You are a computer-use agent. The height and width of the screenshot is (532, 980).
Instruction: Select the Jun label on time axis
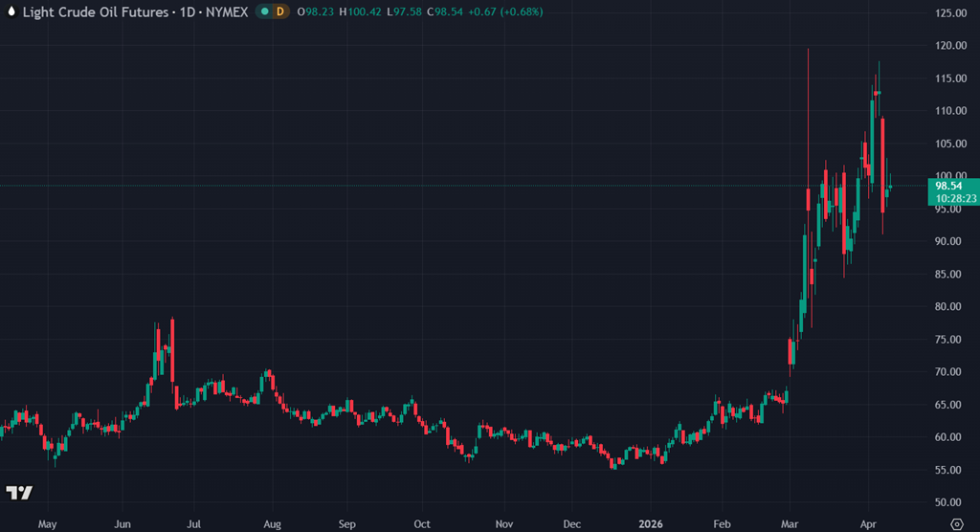122,523
